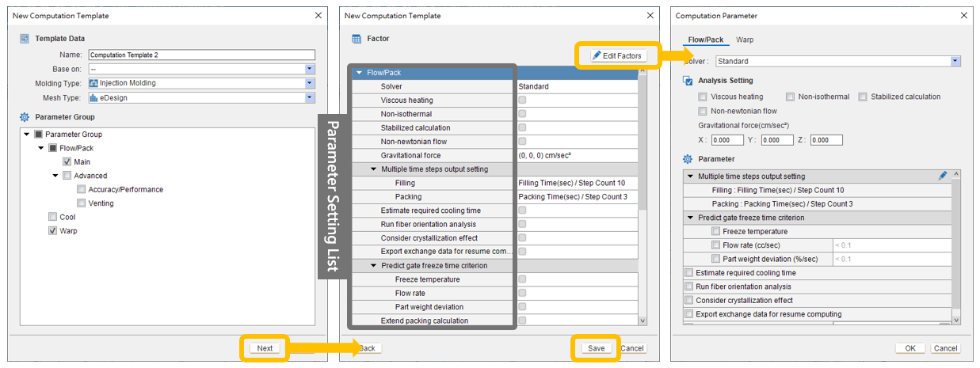Select the Gravitational force '(0, 0, 0) cm/sec²' value
The height and width of the screenshot is (368, 980).
coord(577,155)
